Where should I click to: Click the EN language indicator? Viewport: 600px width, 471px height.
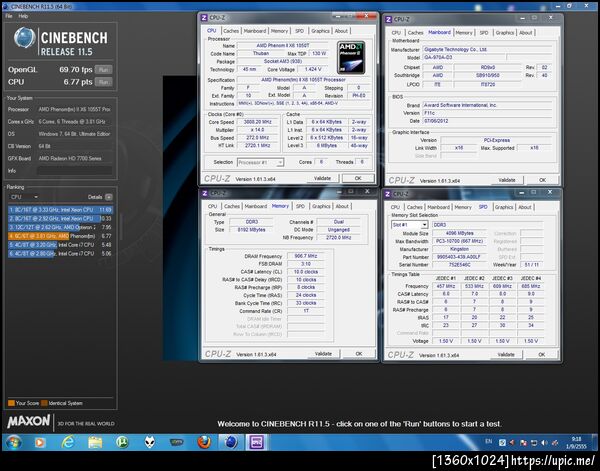[x=488, y=442]
